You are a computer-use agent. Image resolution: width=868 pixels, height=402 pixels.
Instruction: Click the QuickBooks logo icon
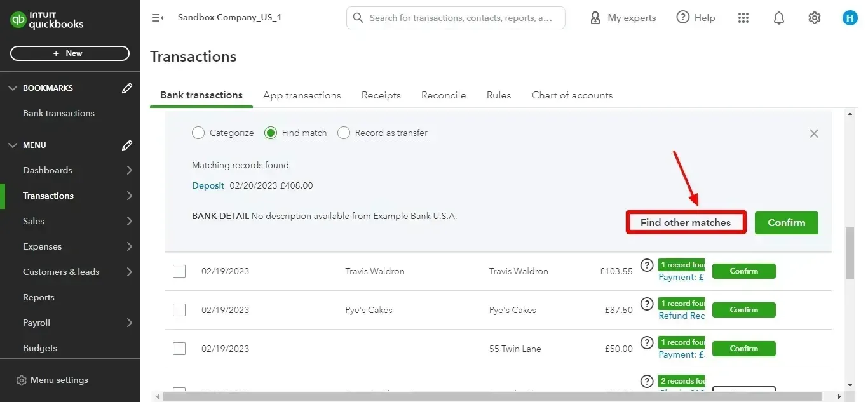click(x=18, y=20)
